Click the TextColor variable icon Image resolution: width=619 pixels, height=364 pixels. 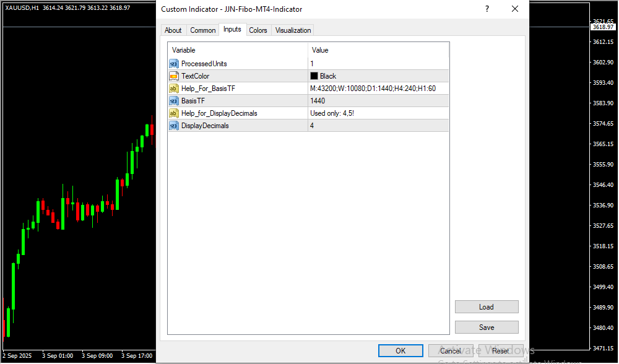coord(173,76)
